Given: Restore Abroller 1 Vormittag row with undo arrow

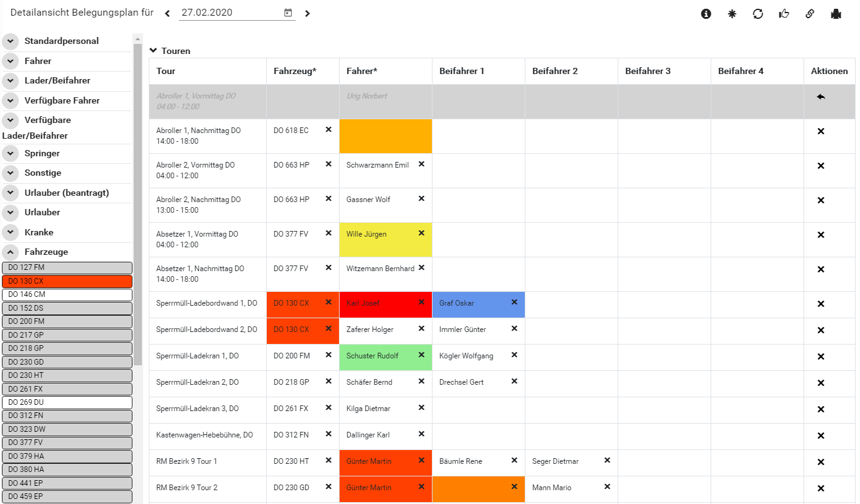Looking at the screenshot, I should tap(820, 97).
